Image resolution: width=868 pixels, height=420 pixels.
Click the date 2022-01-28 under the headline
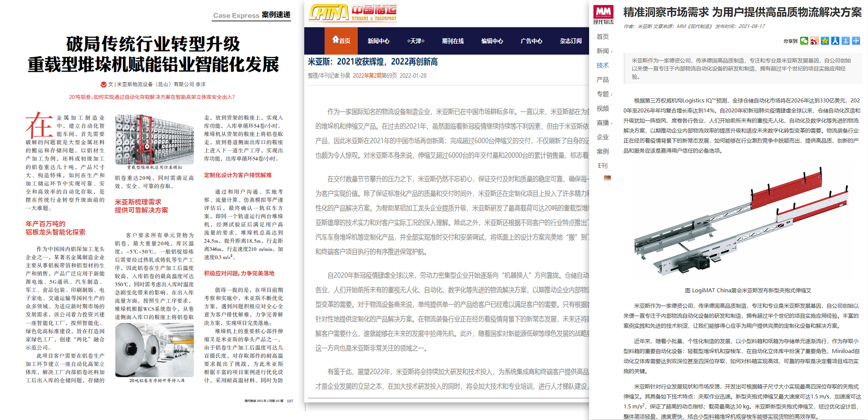pyautogui.click(x=413, y=75)
